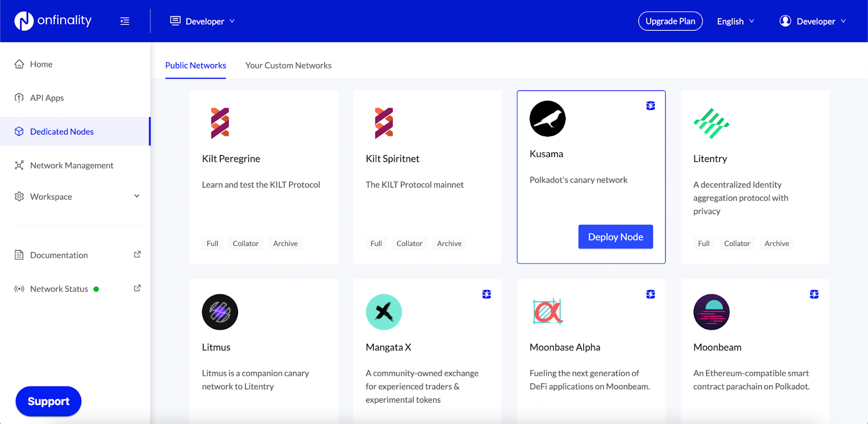The image size is (868, 424).
Task: Click the Litmus card title
Action: tap(216, 347)
